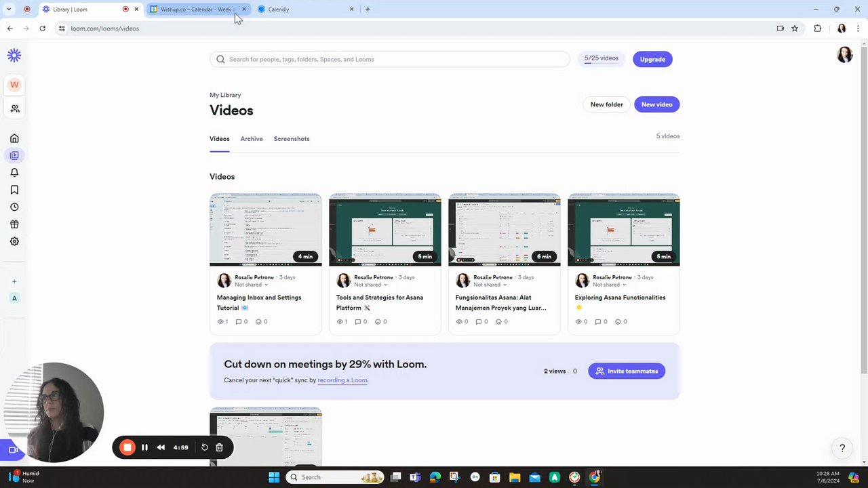Rewind the Loom recording
This screenshot has width=868, height=488.
coord(161,447)
